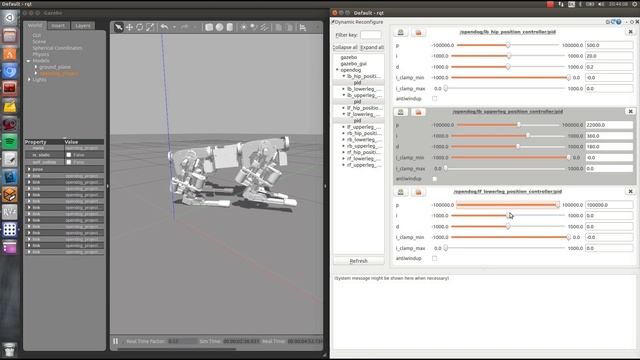Expand the rf_upperleg node in rqt tree
640x360 pixels.
[343, 165]
